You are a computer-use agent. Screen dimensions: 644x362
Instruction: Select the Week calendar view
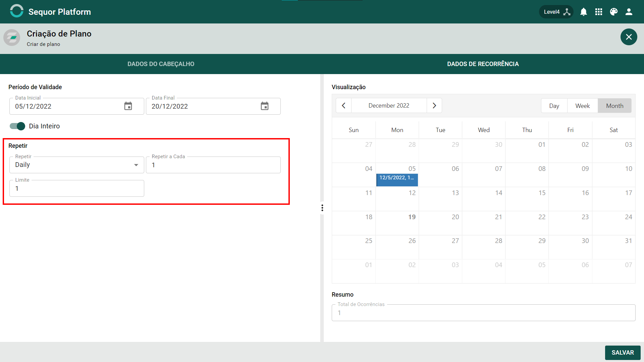coord(583,106)
